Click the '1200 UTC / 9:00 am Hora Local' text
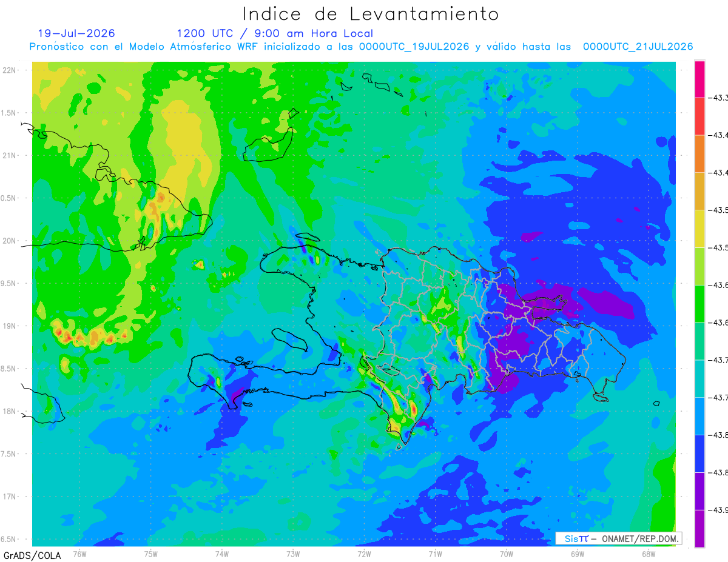The image size is (728, 562). (275, 33)
